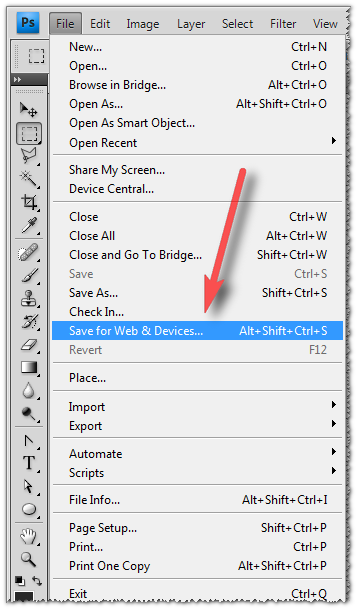Select the Rectangular Marquee tool
This screenshot has height=614, width=362.
29,134
